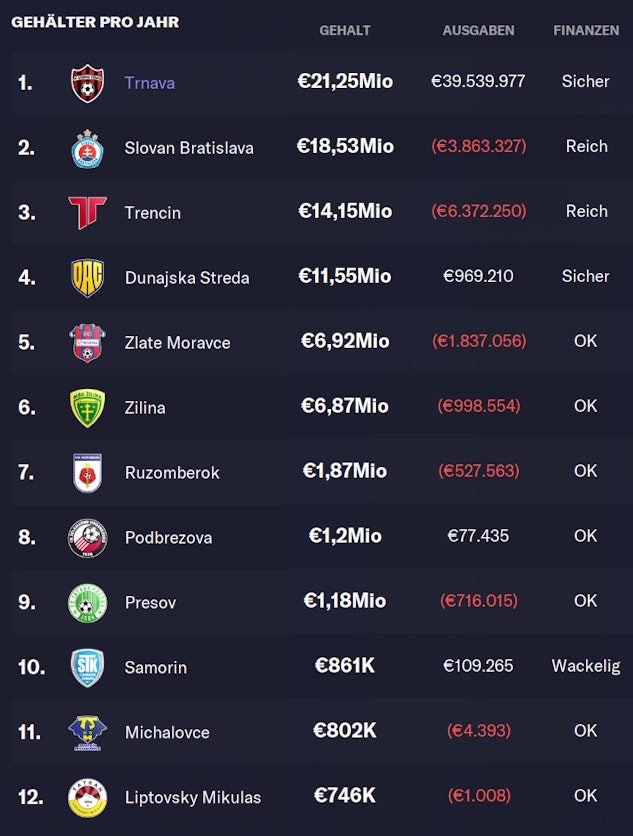Select the Ruzomberok club badge
This screenshot has width=633, height=836.
click(x=87, y=472)
